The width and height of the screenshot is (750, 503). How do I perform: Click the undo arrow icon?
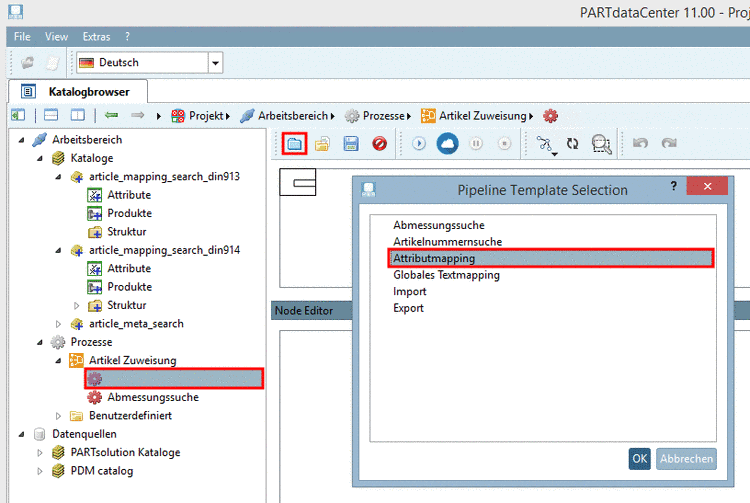[640, 143]
